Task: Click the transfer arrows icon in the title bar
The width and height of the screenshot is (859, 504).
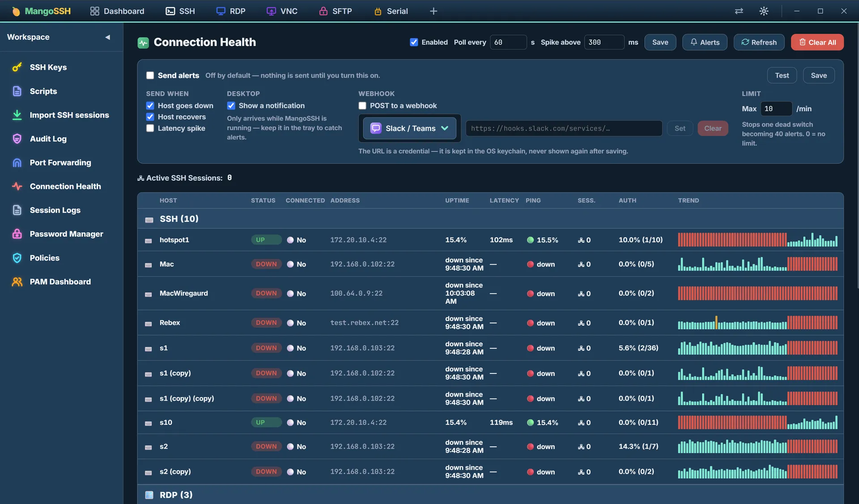Action: (x=739, y=11)
